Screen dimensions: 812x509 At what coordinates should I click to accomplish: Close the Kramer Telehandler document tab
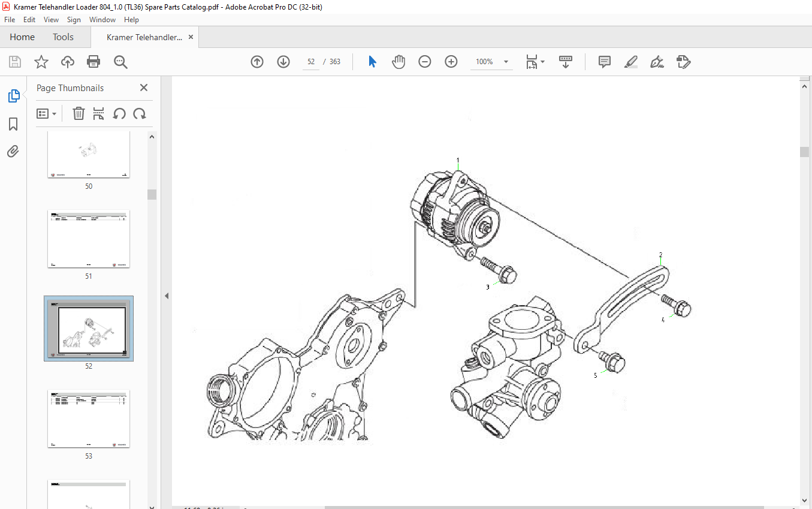click(x=191, y=37)
